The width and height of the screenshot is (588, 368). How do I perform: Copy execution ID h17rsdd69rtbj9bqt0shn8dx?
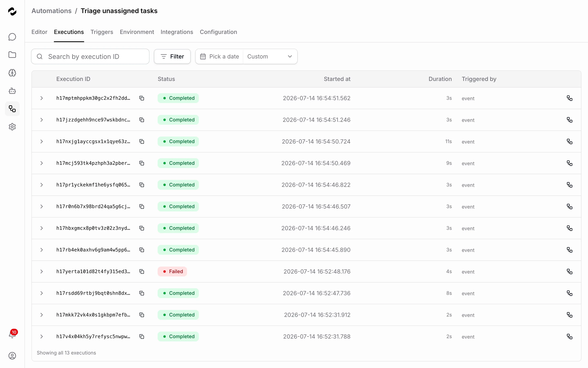[x=142, y=293]
